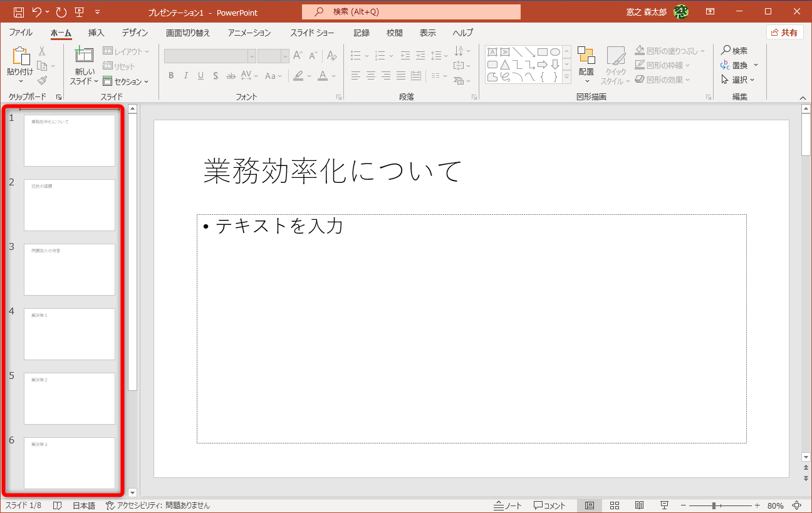Expand the Layout (レイアウト) dropdown

[126, 51]
